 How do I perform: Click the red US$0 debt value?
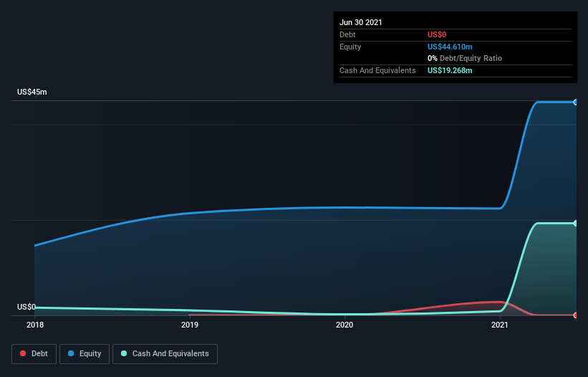pos(437,34)
